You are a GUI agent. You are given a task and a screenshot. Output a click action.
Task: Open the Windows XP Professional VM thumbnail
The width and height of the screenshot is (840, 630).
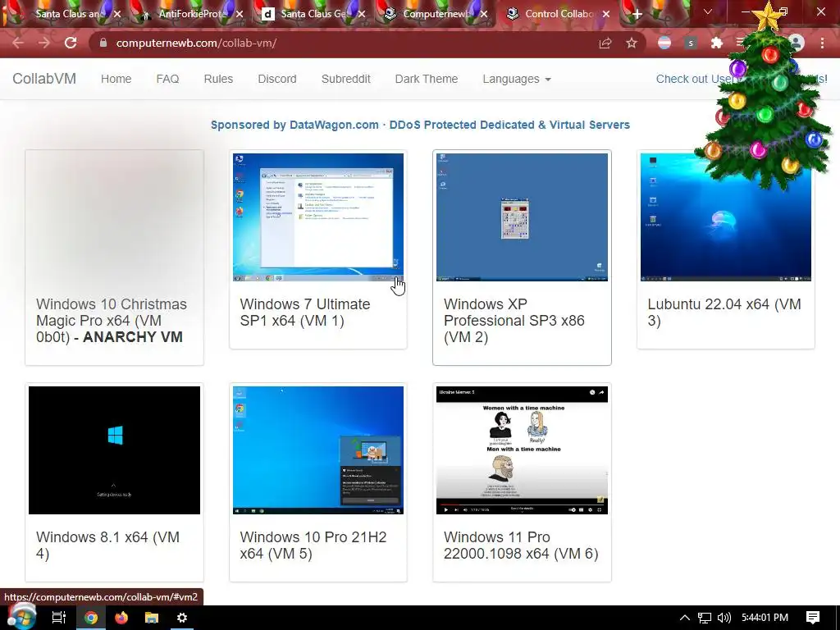click(523, 217)
